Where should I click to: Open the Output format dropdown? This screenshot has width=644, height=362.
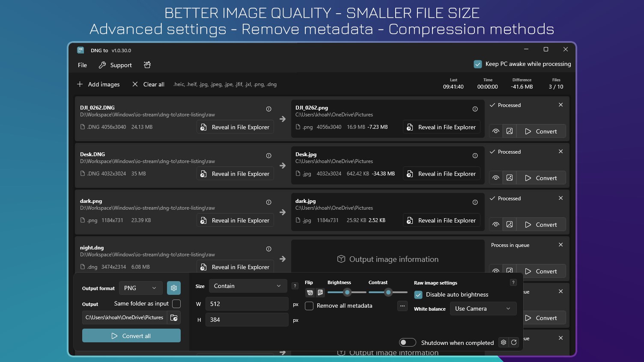140,288
